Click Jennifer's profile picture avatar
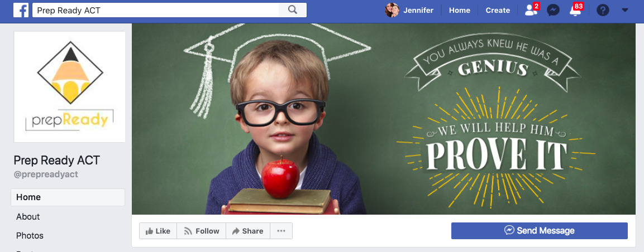644x252 pixels. 392,10
